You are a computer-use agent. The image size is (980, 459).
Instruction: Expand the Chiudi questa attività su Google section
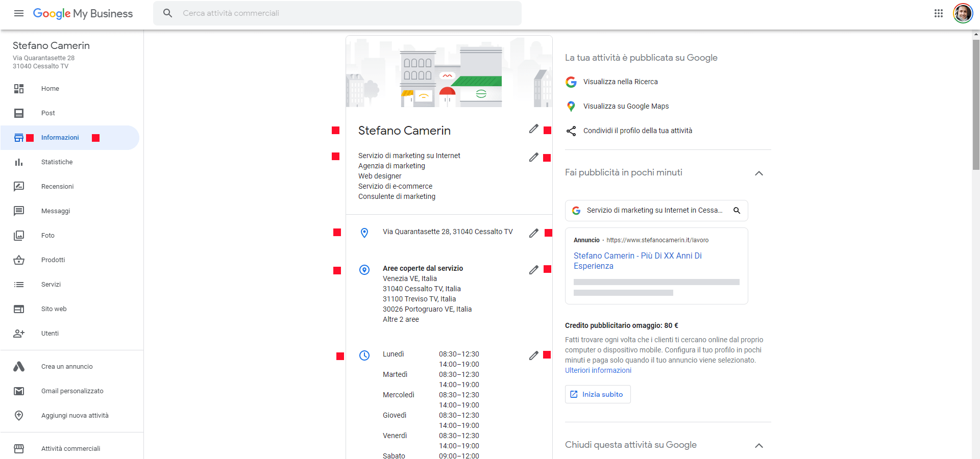[x=759, y=445]
